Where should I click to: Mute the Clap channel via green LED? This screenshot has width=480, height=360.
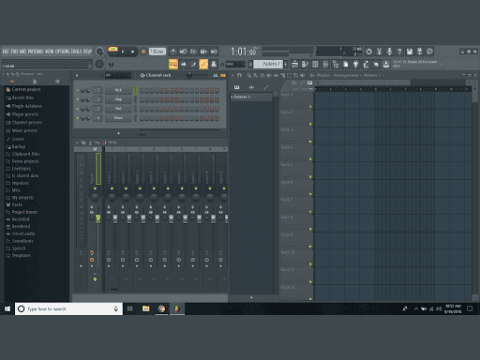click(x=78, y=100)
